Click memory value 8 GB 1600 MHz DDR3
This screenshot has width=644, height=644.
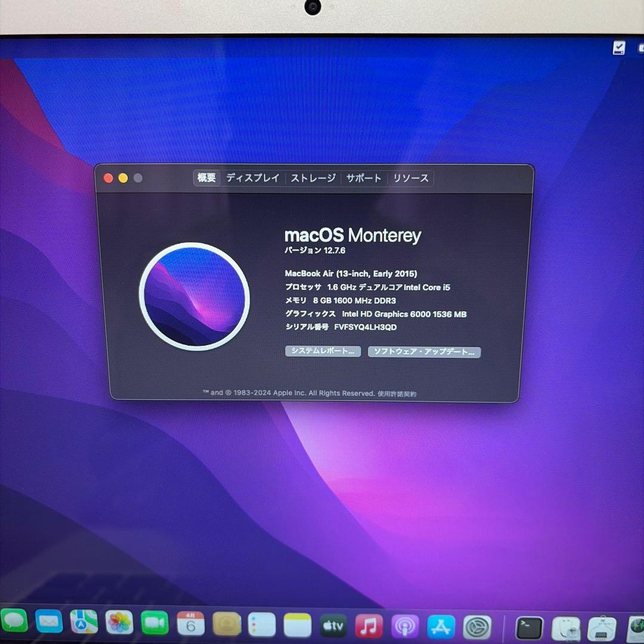(354, 301)
